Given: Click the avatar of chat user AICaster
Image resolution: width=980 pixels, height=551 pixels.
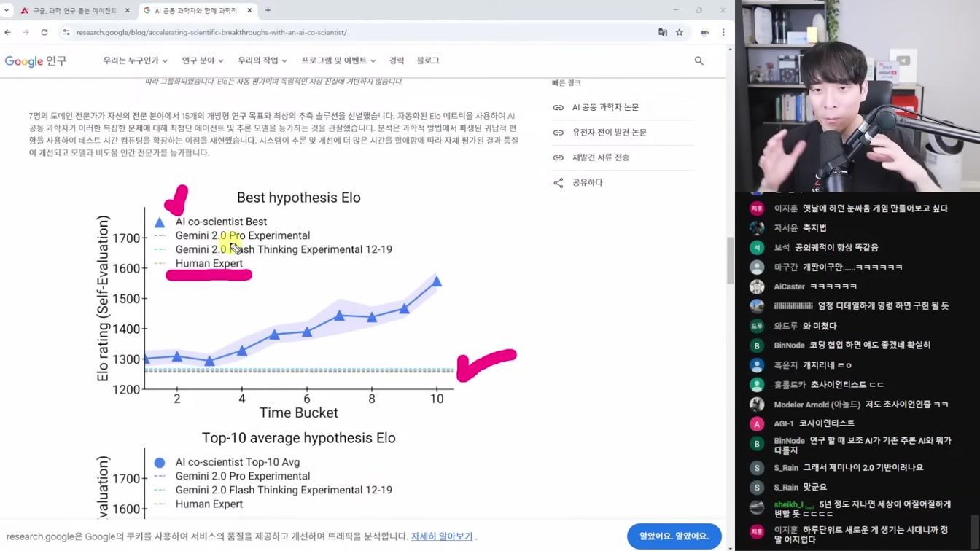Looking at the screenshot, I should [x=757, y=286].
